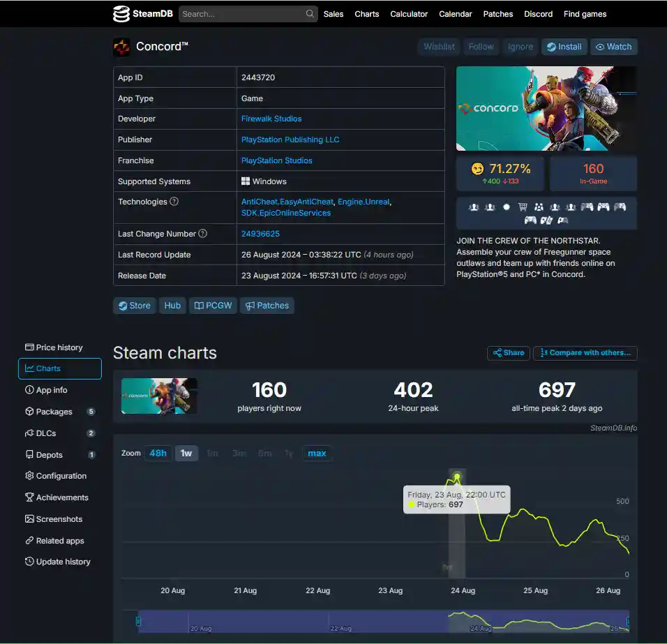Click the App ID value 2443720
The width and height of the screenshot is (667, 644).
tap(258, 77)
